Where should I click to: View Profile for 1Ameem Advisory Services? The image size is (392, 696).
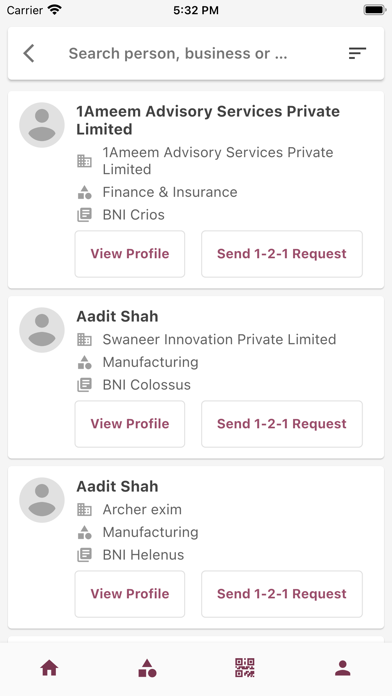130,254
